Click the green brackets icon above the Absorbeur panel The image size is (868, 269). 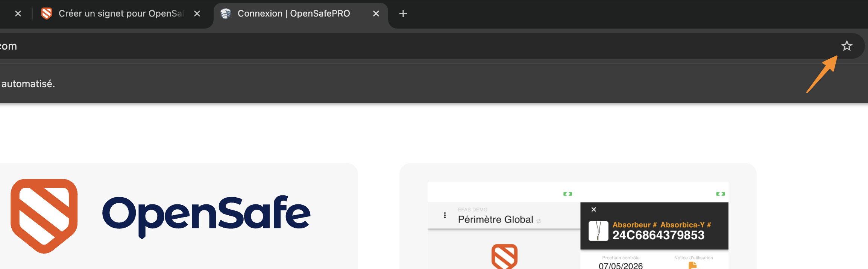point(720,194)
